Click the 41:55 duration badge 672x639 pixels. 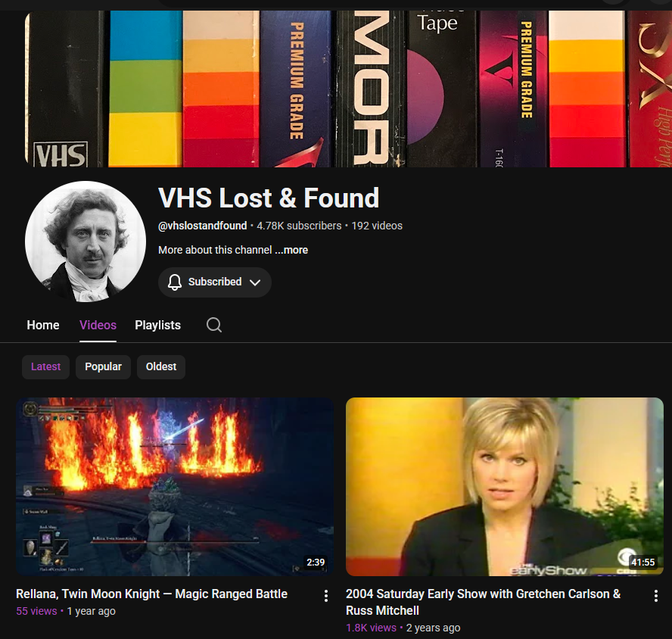click(x=642, y=563)
